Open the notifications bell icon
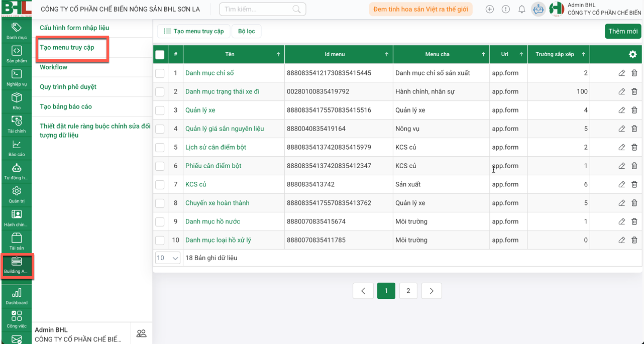 521,9
